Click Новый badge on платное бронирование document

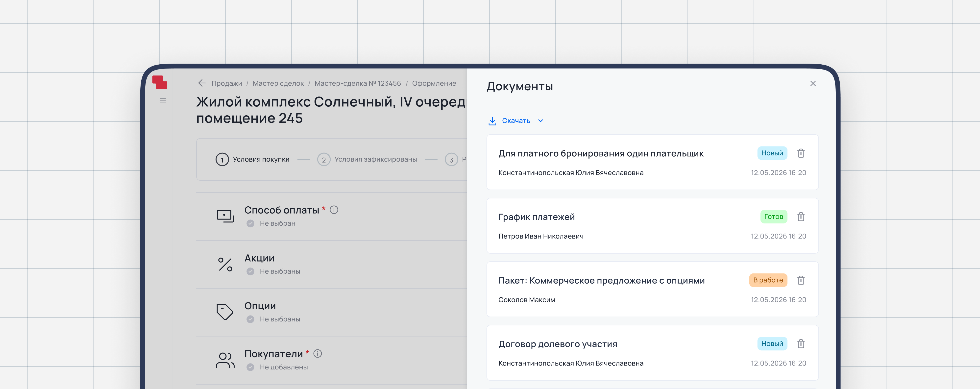click(x=772, y=153)
